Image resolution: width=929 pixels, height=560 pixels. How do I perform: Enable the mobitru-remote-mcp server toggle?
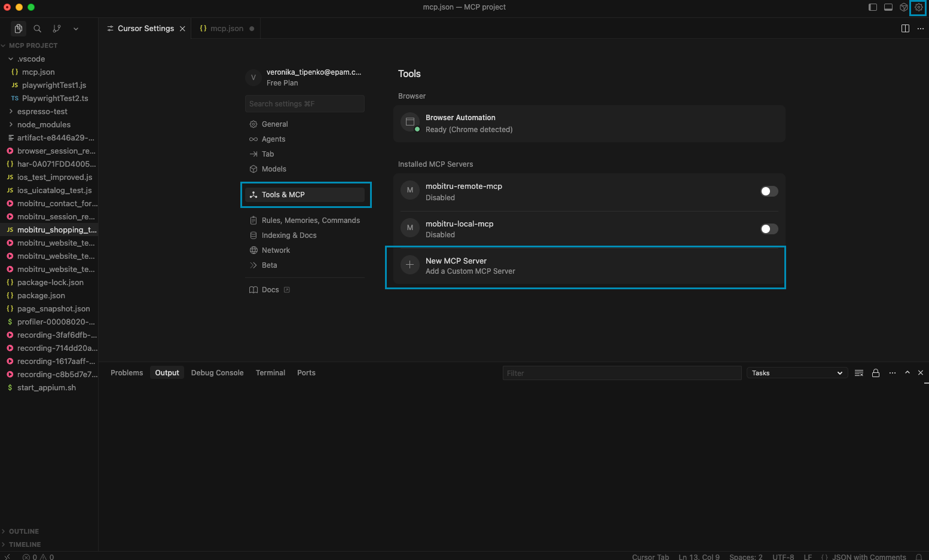coord(769,191)
